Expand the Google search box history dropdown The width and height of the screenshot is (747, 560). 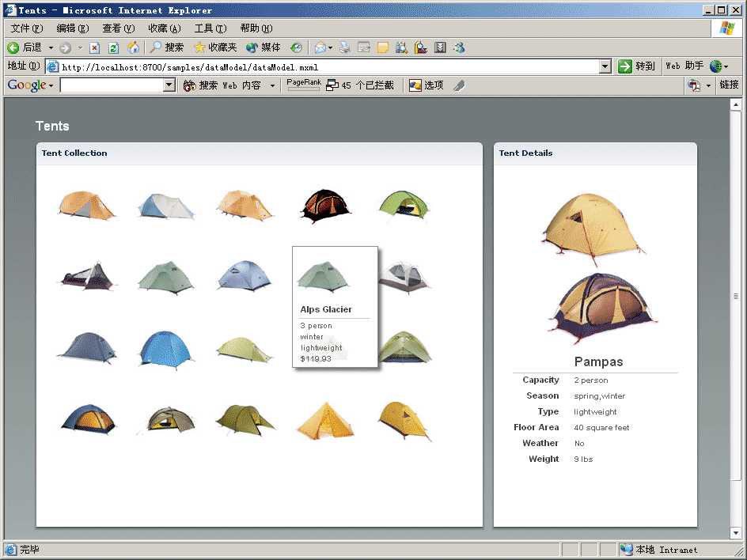coord(169,85)
